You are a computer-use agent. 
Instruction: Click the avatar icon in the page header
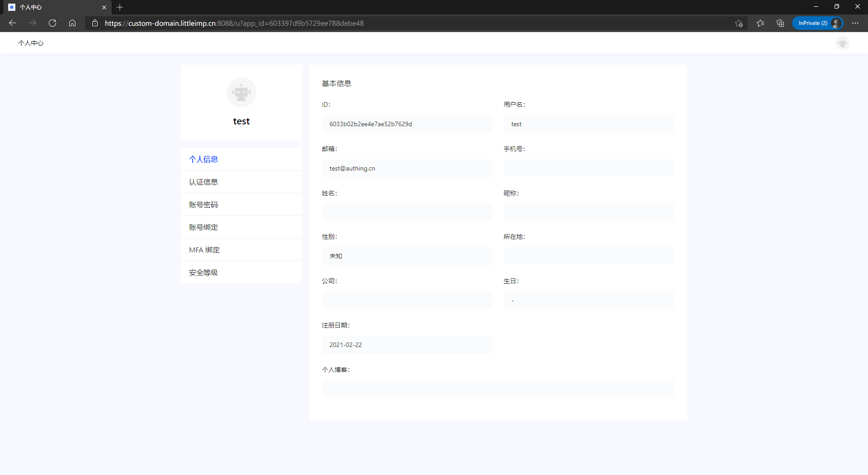point(842,43)
